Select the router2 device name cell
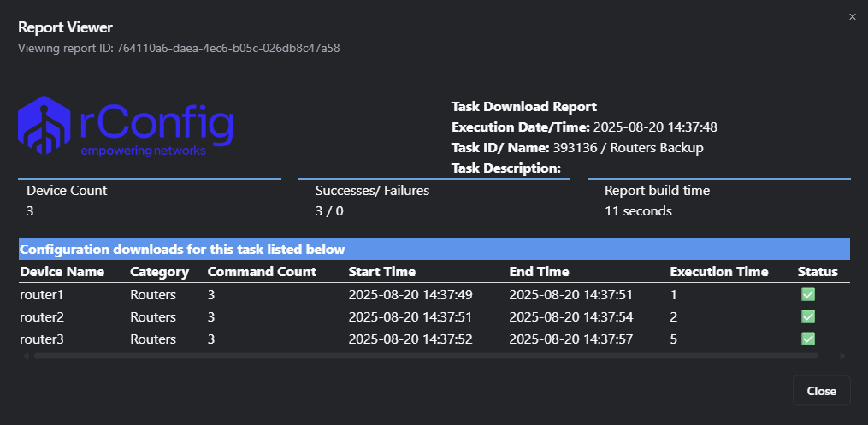The width and height of the screenshot is (868, 425). click(42, 317)
